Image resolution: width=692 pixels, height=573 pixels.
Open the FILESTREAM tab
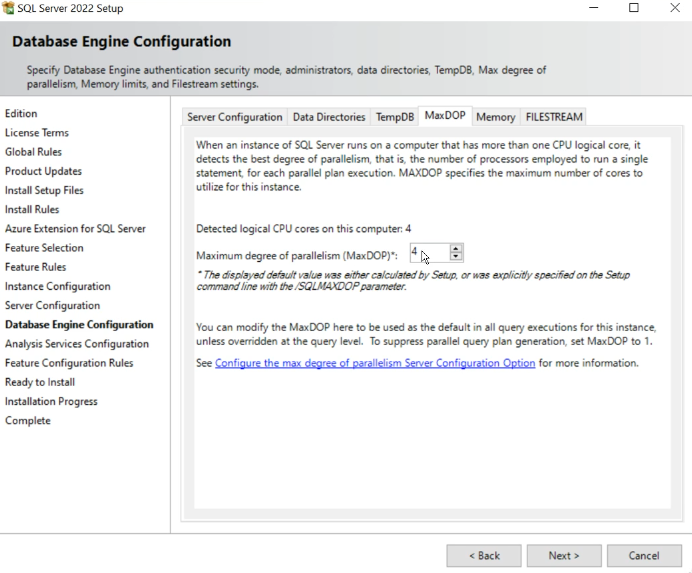(x=554, y=117)
